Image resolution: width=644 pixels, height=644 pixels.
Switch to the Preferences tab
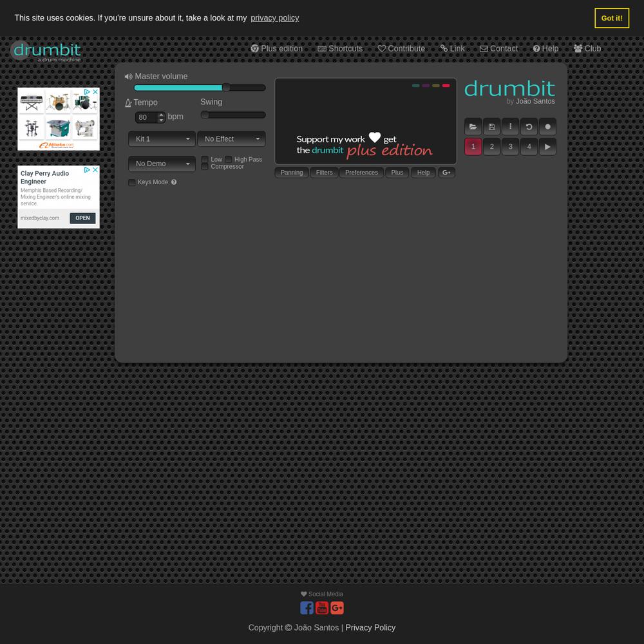[361, 173]
